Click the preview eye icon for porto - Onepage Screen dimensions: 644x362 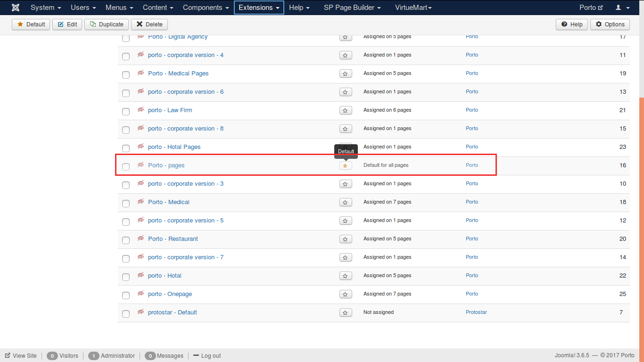(x=140, y=293)
